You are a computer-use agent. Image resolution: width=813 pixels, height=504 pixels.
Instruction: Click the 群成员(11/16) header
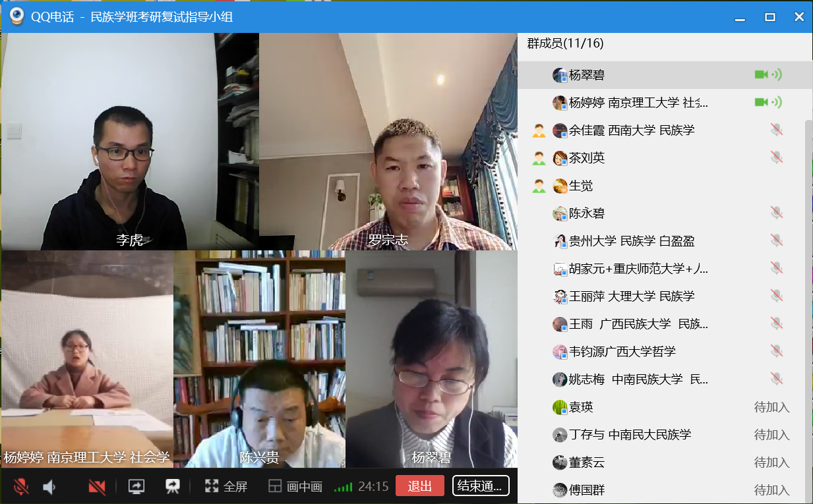click(565, 43)
